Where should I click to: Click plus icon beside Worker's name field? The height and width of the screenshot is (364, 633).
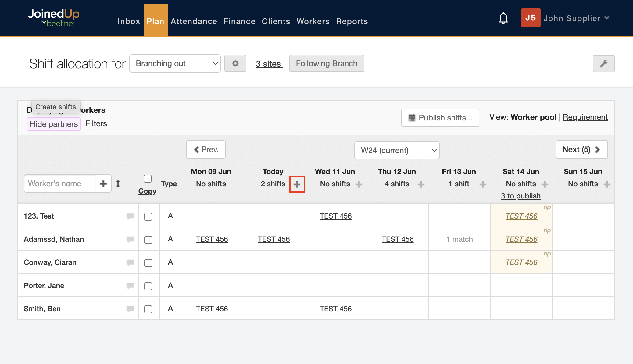pos(103,184)
